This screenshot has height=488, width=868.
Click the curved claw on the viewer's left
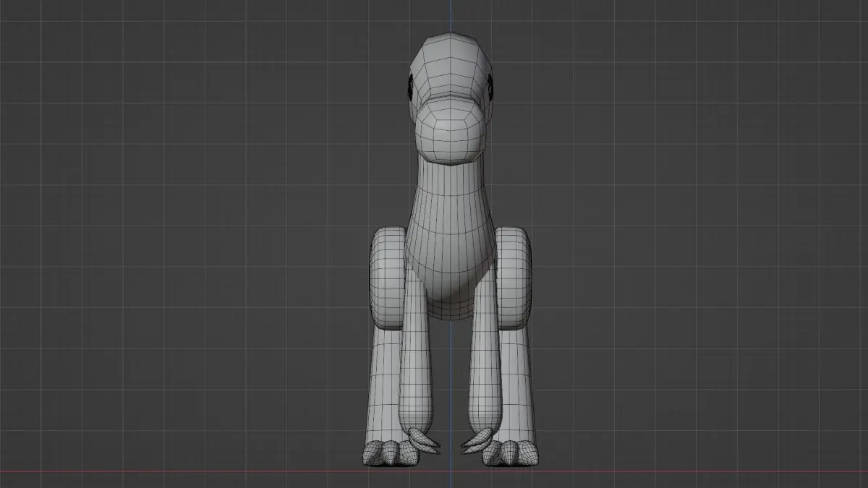coord(424,440)
